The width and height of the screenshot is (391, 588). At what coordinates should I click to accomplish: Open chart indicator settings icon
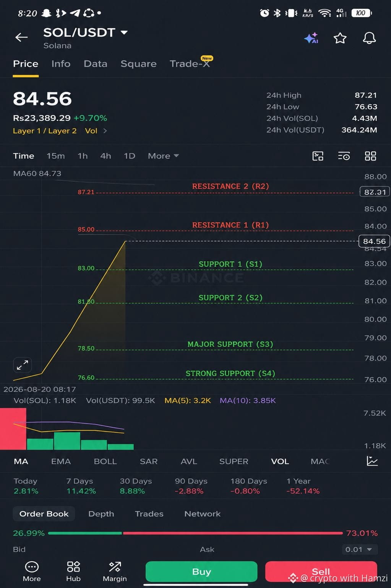point(344,156)
